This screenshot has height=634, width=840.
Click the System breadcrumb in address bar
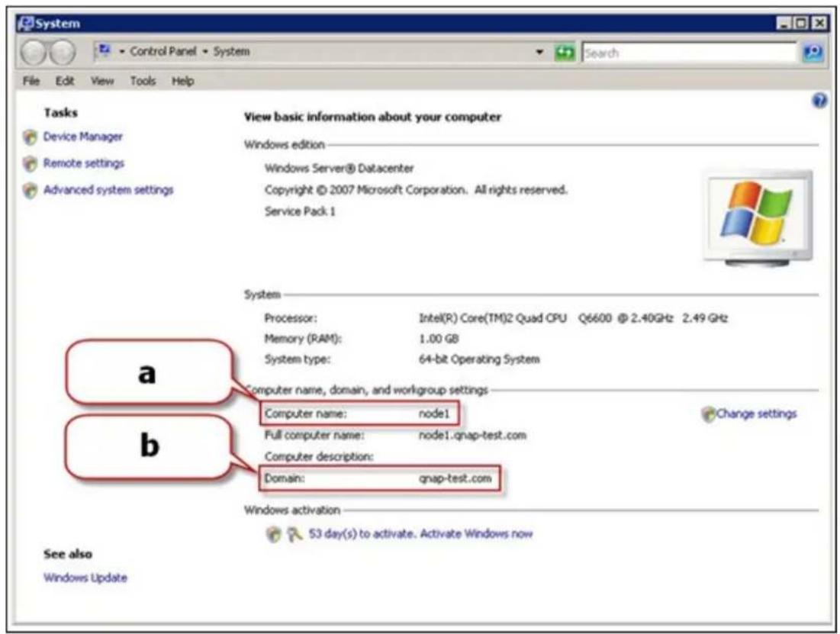pos(231,51)
